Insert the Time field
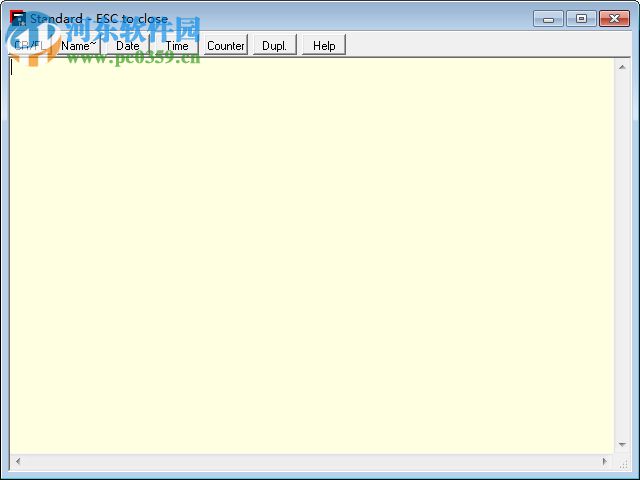The width and height of the screenshot is (640, 480). click(177, 45)
